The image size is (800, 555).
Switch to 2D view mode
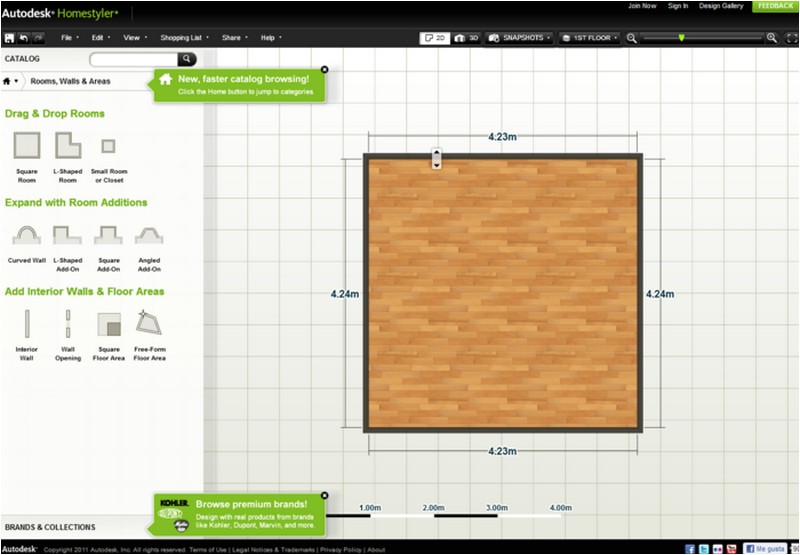click(x=435, y=38)
